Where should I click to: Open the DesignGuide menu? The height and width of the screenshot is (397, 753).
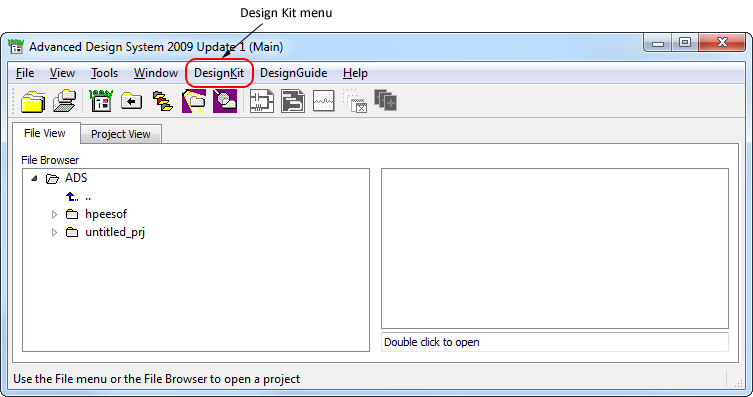point(293,73)
